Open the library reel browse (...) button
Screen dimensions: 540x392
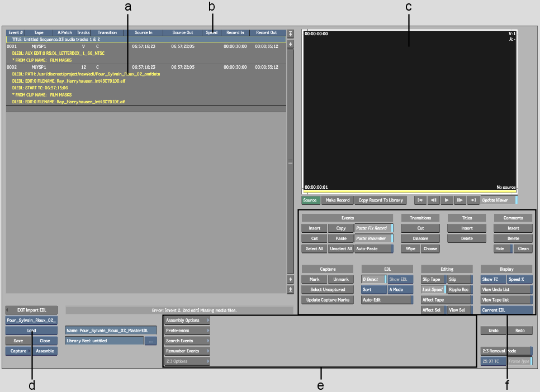tap(151, 341)
